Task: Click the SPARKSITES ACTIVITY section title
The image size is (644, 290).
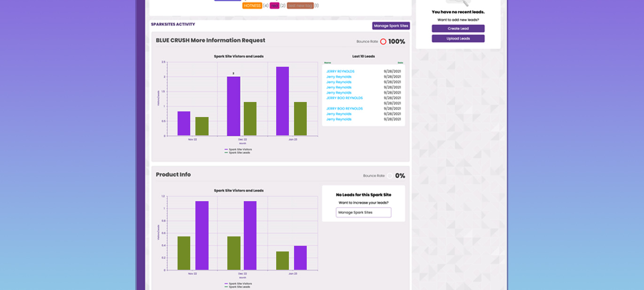Action: click(x=173, y=24)
